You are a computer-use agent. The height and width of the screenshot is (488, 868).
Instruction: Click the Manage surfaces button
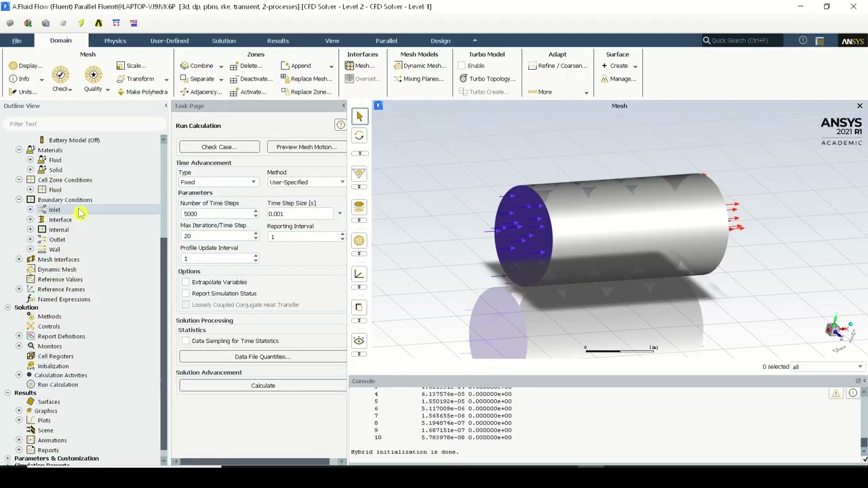click(618, 79)
